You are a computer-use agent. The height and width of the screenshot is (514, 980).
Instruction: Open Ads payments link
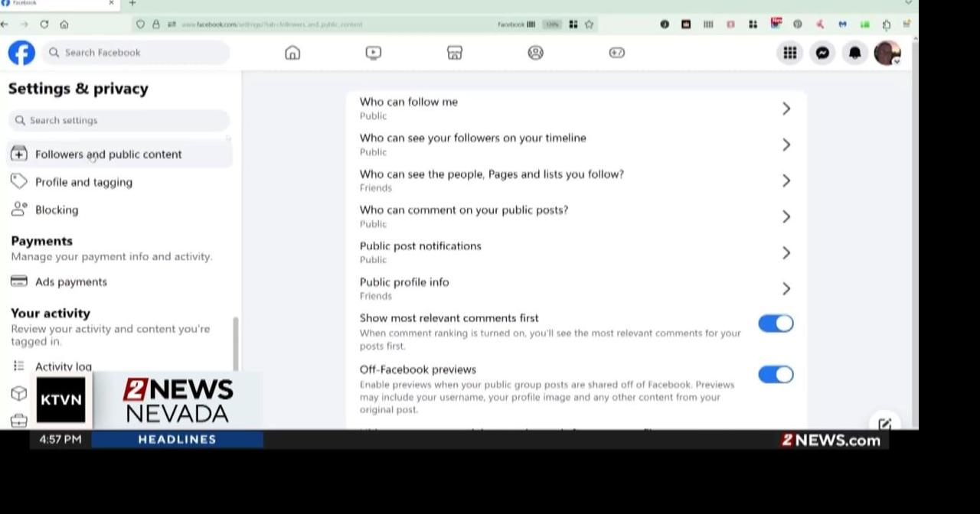click(71, 281)
